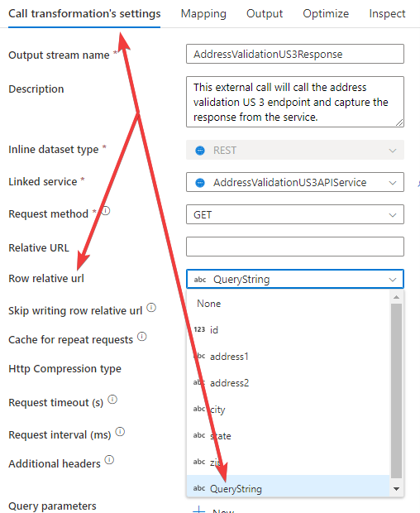
Task: Click the plus icon to add new query parameter
Action: click(198, 510)
